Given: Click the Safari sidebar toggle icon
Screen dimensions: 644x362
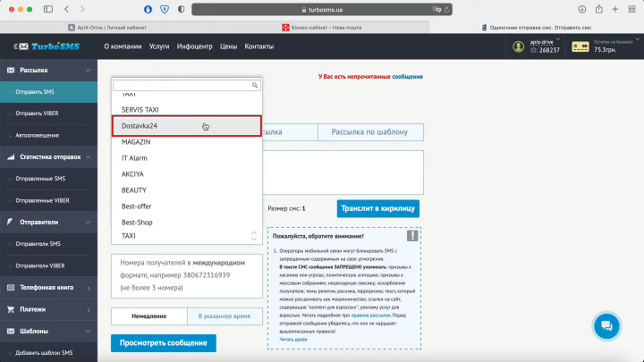Looking at the screenshot, I should point(48,9).
